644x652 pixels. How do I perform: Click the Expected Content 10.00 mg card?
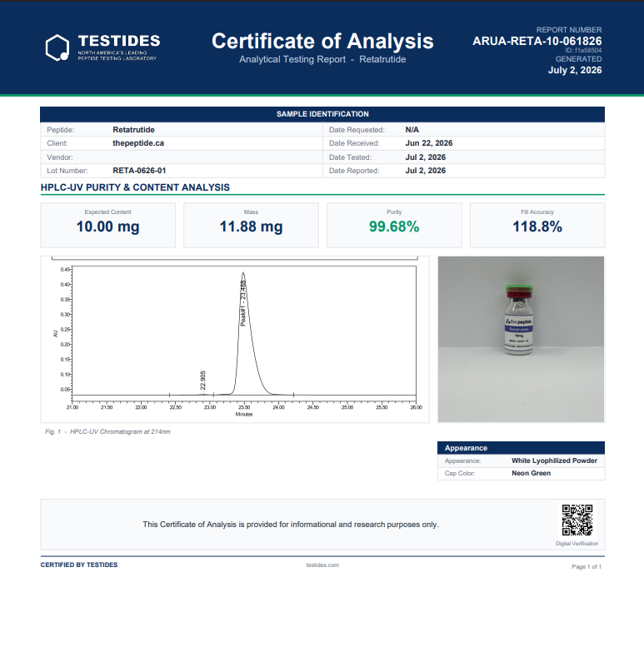click(x=107, y=225)
